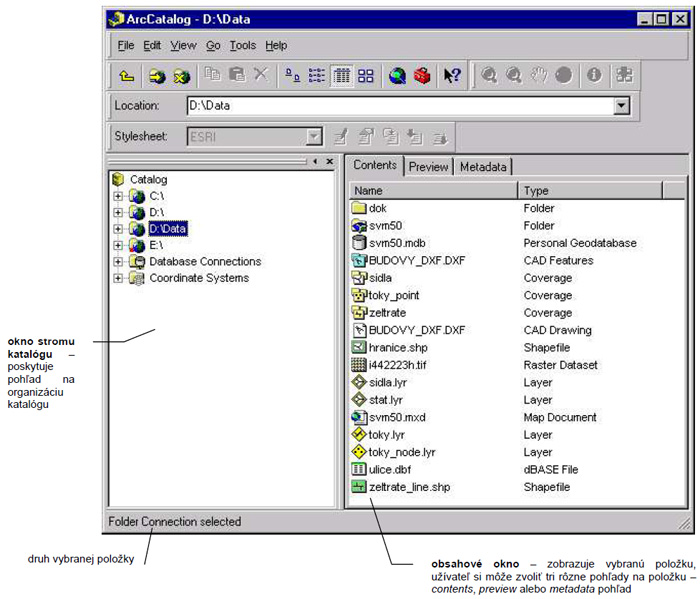The image size is (700, 599).
Task: Click the Up One Level toolbar icon
Action: pos(127,76)
